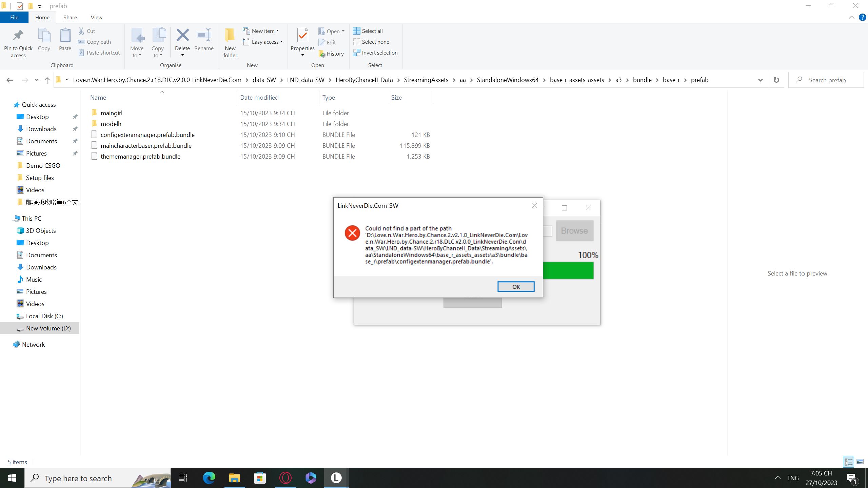
Task: Click the History icon
Action: [x=322, y=54]
